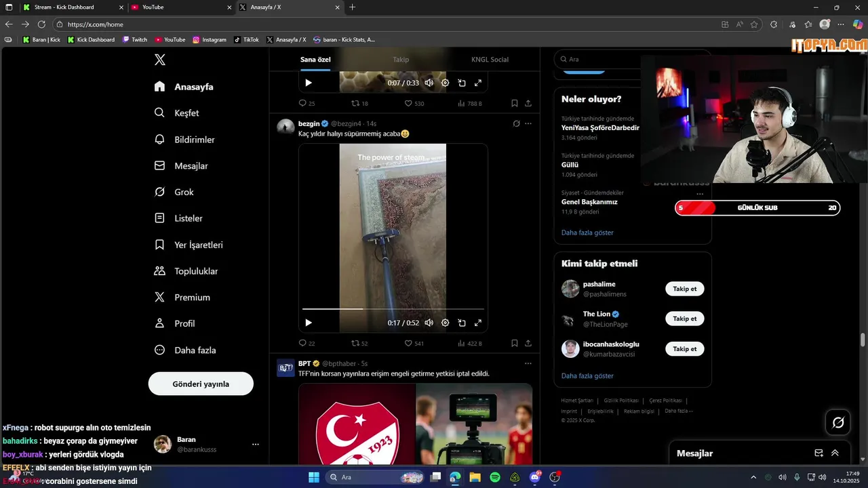Open File Explorer from the taskbar
This screenshot has width=868, height=488.
coord(475,477)
